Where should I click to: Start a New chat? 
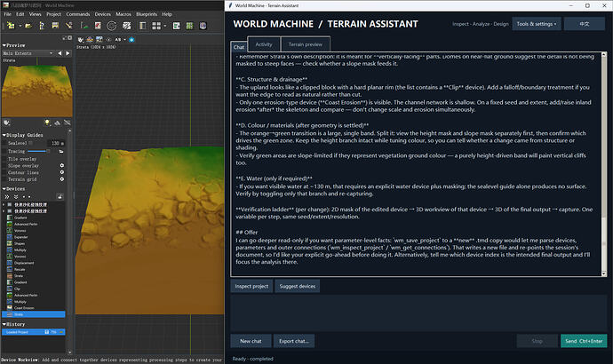point(251,341)
